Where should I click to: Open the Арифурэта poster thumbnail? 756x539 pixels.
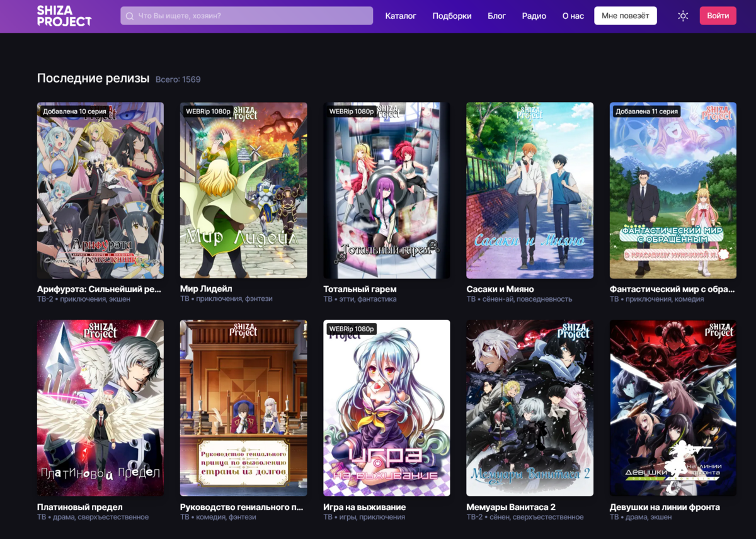(x=100, y=190)
